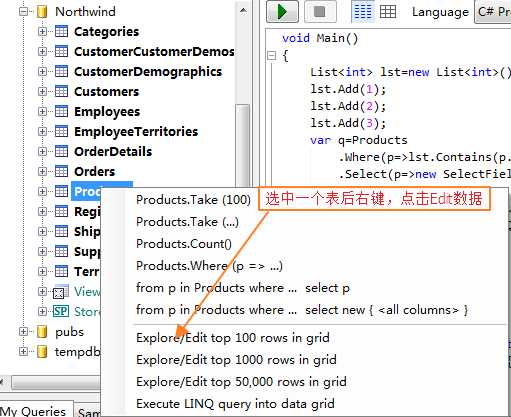
Task: Click the pubs database cylinder icon
Action: [x=42, y=332]
